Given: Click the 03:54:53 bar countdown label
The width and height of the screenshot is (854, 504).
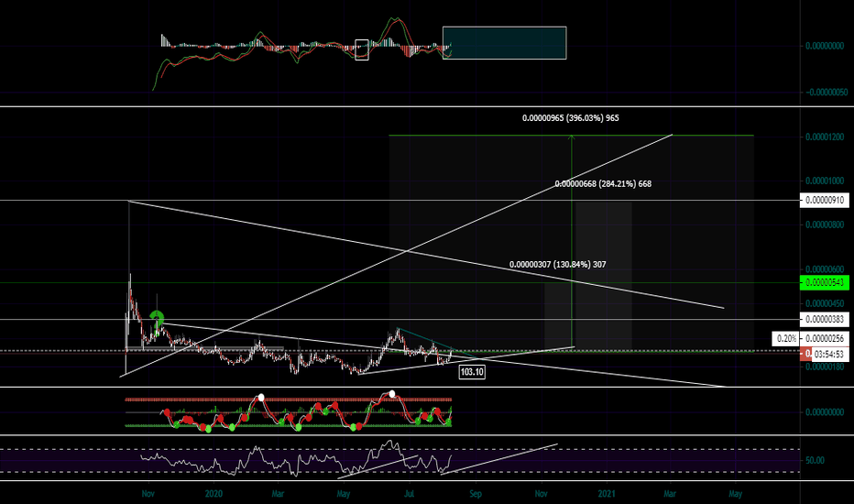Looking at the screenshot, I should coord(829,354).
